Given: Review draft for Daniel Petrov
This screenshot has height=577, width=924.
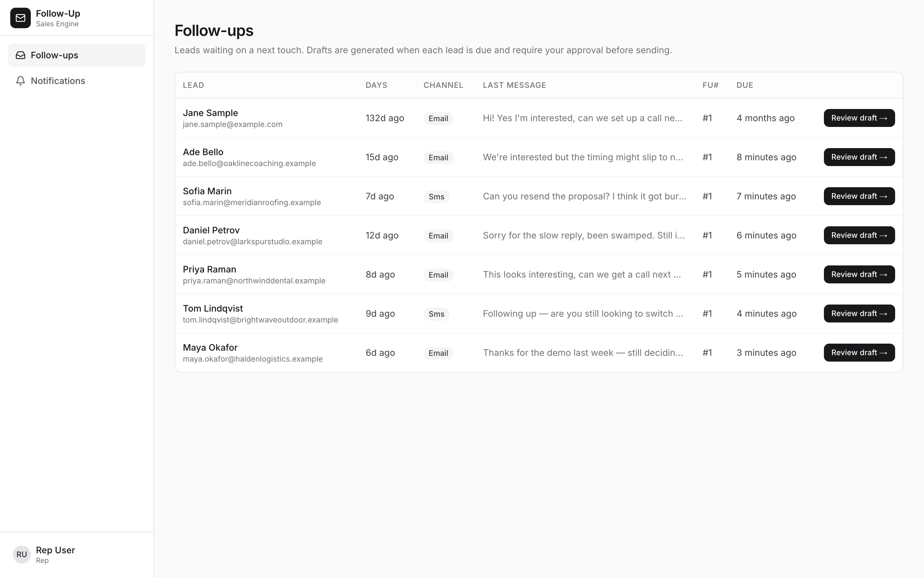Looking at the screenshot, I should (x=859, y=236).
